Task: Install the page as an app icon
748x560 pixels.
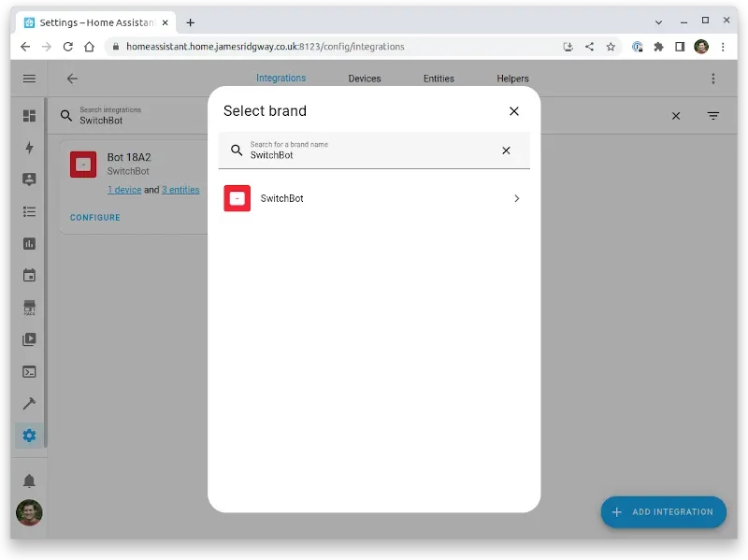Action: coord(568,47)
